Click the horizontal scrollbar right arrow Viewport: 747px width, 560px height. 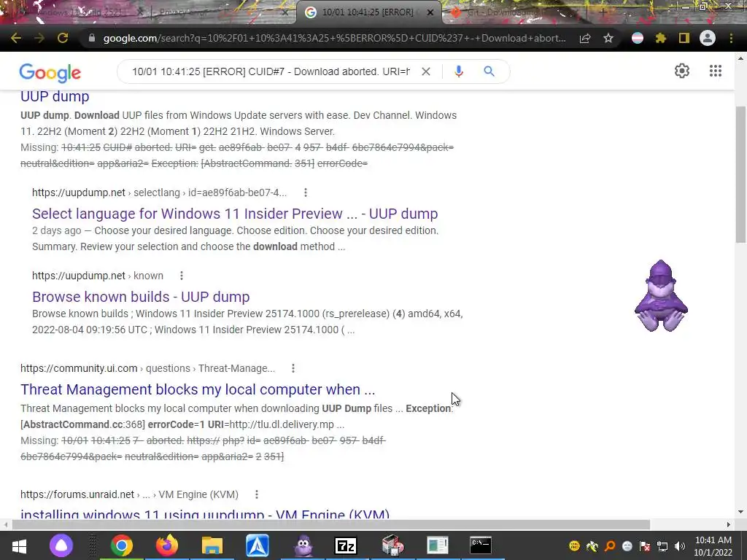pos(729,524)
